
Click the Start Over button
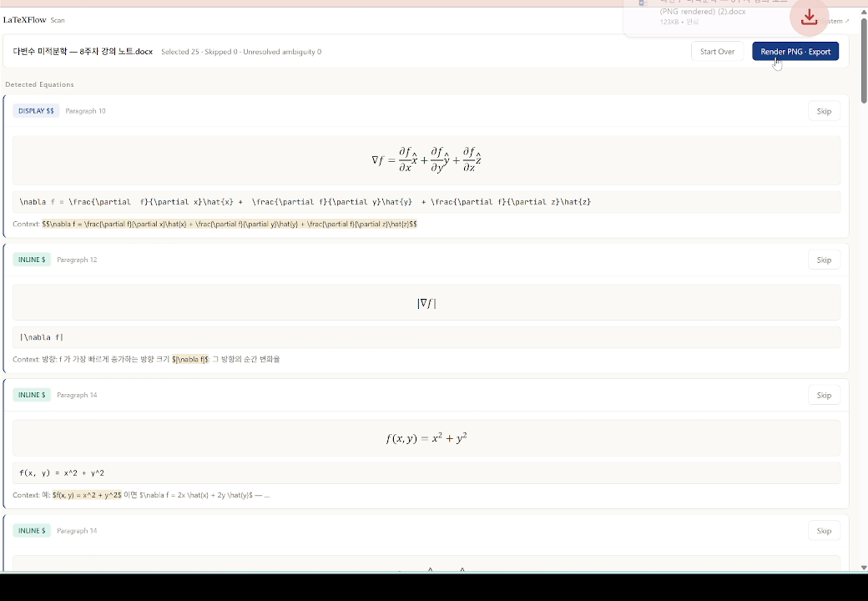(717, 52)
